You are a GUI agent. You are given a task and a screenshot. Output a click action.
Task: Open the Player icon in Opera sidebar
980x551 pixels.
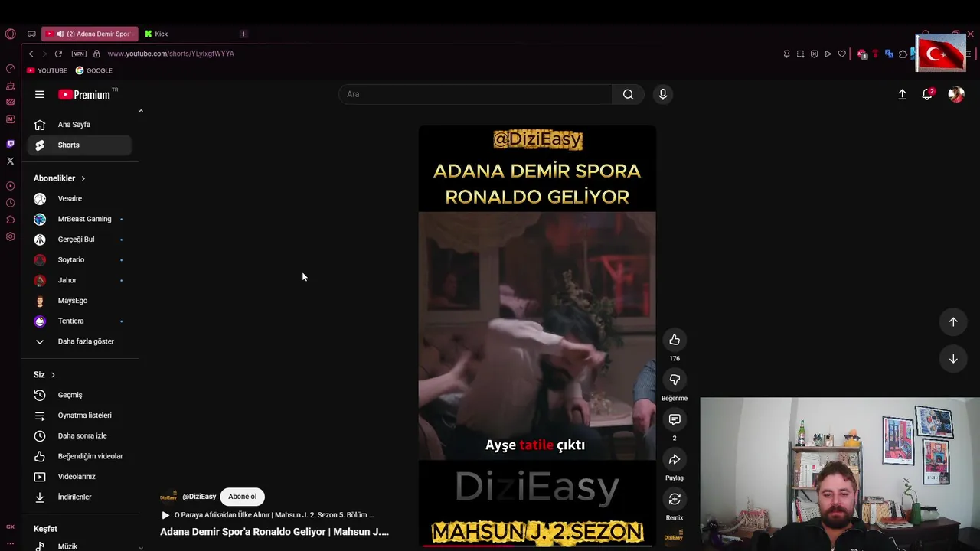pyautogui.click(x=10, y=186)
